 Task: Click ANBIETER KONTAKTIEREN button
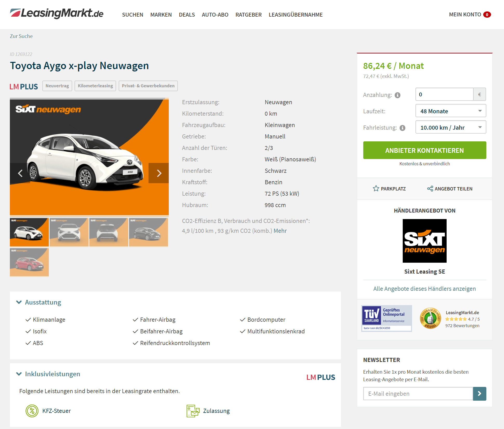[425, 150]
